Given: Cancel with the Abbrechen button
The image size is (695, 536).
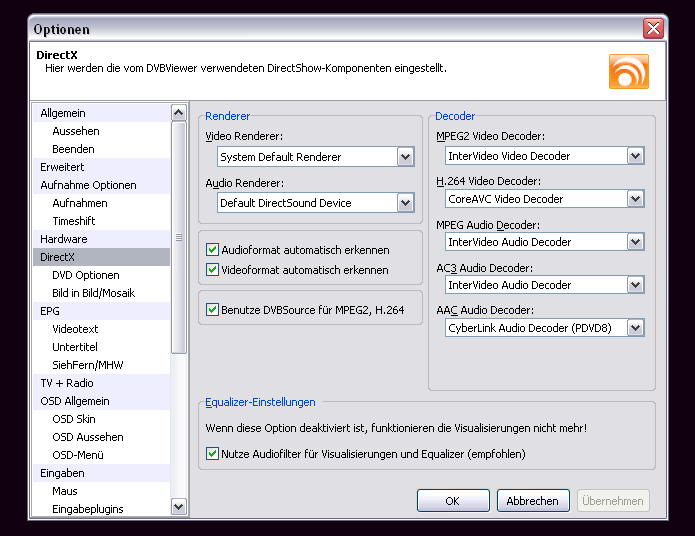Looking at the screenshot, I should pyautogui.click(x=533, y=501).
